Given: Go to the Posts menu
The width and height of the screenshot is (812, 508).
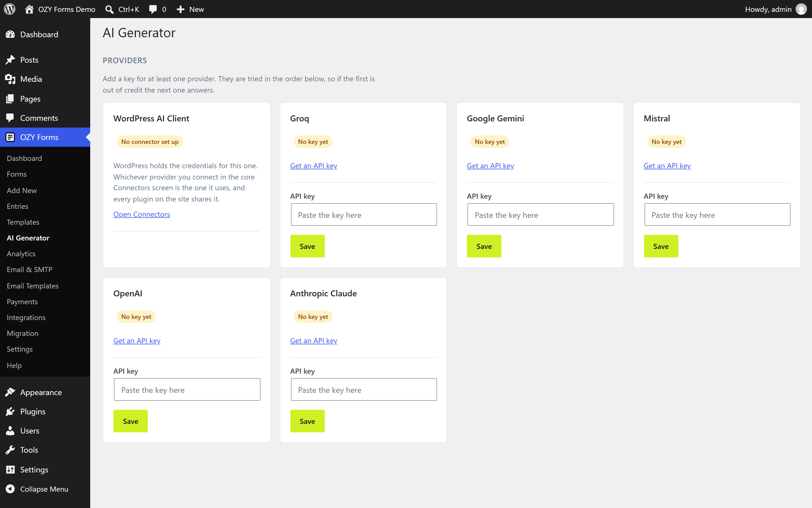Looking at the screenshot, I should 45,60.
